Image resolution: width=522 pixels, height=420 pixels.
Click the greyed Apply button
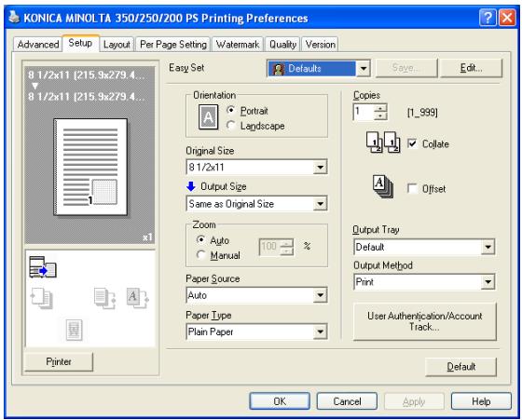click(414, 401)
